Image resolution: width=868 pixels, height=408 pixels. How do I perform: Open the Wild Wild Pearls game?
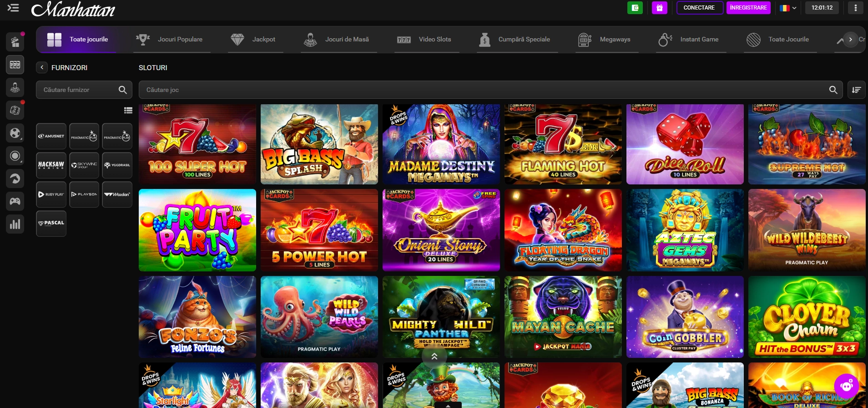pyautogui.click(x=319, y=317)
